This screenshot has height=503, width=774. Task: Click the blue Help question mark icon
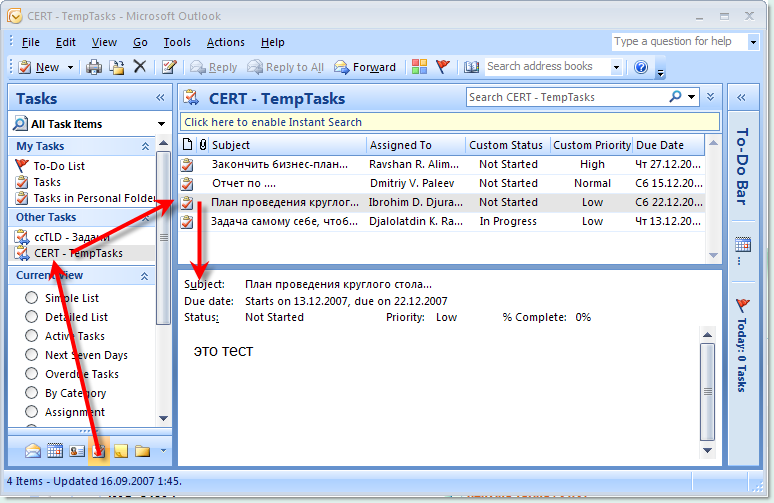coord(641,67)
